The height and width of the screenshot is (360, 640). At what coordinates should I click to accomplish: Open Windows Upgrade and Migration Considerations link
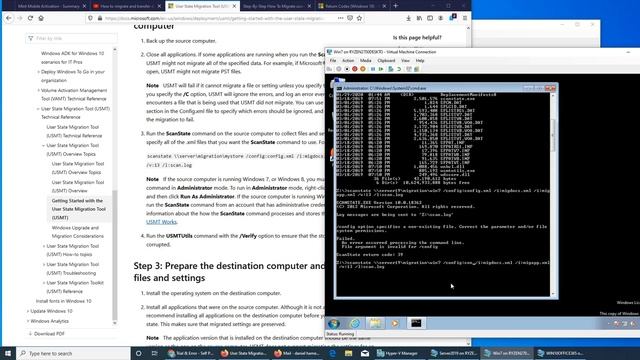coord(78,232)
